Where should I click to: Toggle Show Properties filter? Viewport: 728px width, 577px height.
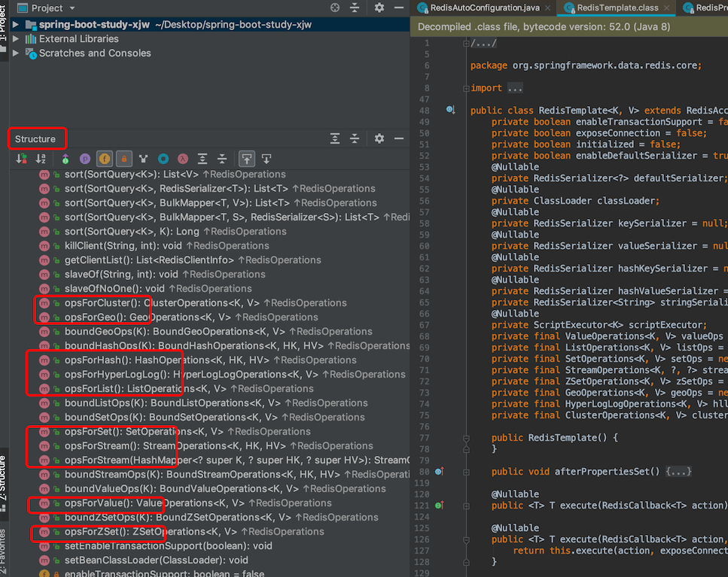pos(85,159)
